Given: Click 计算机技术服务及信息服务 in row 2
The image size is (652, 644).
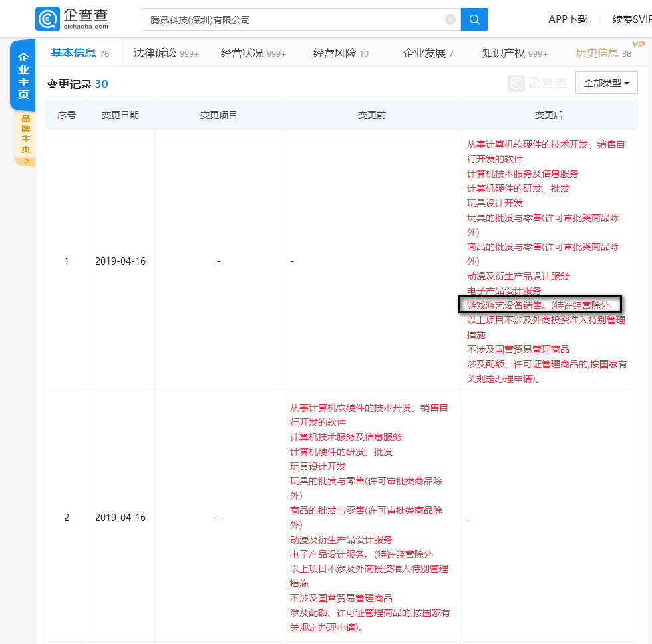Looking at the screenshot, I should point(345,437).
